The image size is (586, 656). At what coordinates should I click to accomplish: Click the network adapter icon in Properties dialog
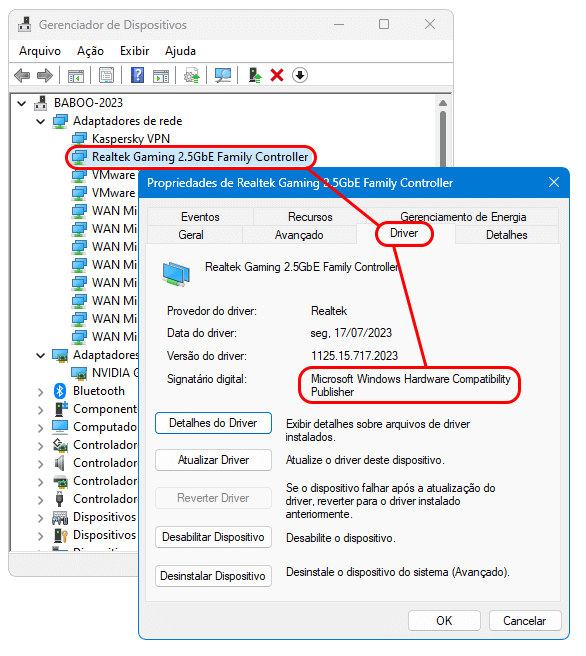coord(176,274)
